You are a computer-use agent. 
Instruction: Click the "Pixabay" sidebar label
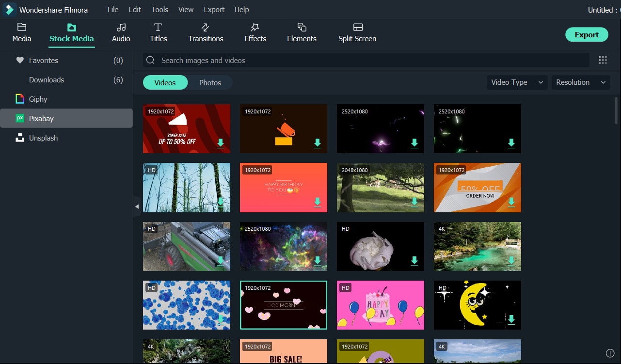tap(41, 119)
